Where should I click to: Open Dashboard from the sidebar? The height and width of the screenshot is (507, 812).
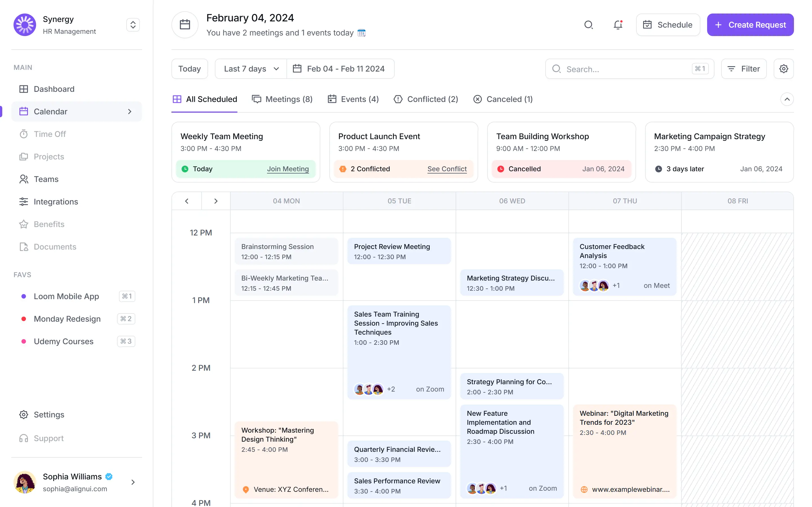[54, 89]
